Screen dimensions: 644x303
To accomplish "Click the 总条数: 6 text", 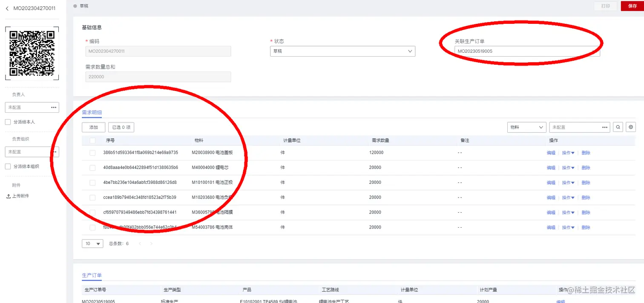I will coord(119,244).
